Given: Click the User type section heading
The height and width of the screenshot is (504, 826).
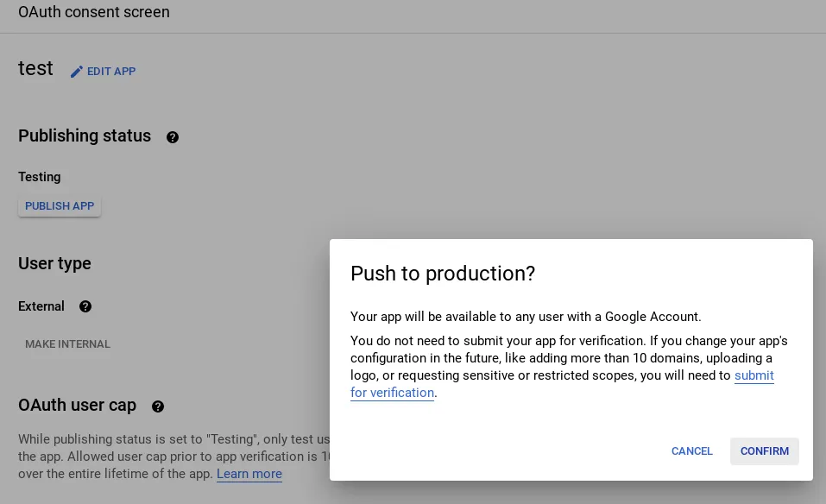Looking at the screenshot, I should (x=54, y=263).
